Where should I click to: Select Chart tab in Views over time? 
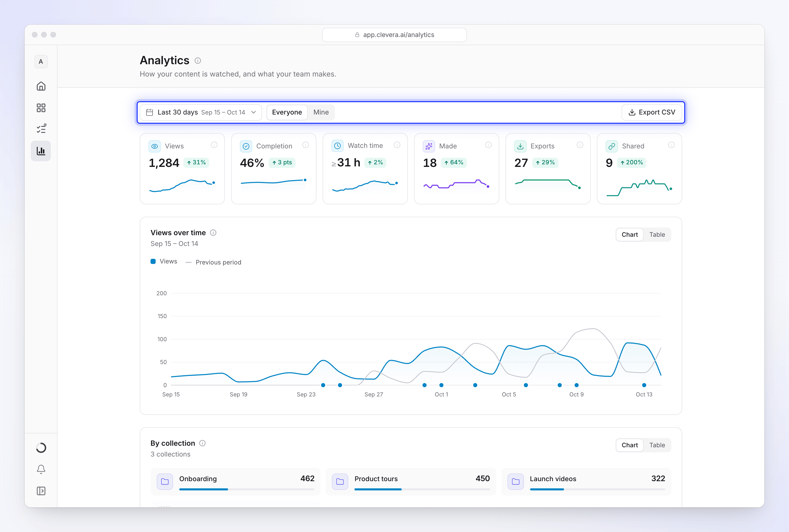pyautogui.click(x=630, y=234)
